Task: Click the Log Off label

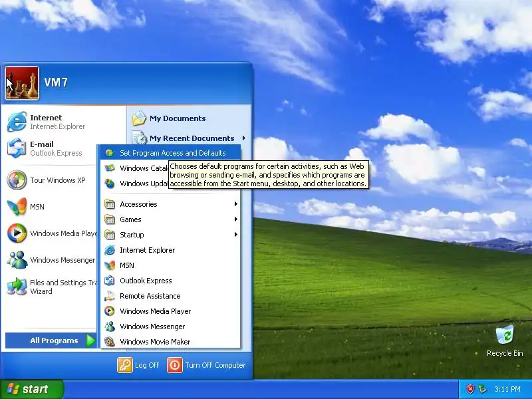Action: [x=147, y=365]
